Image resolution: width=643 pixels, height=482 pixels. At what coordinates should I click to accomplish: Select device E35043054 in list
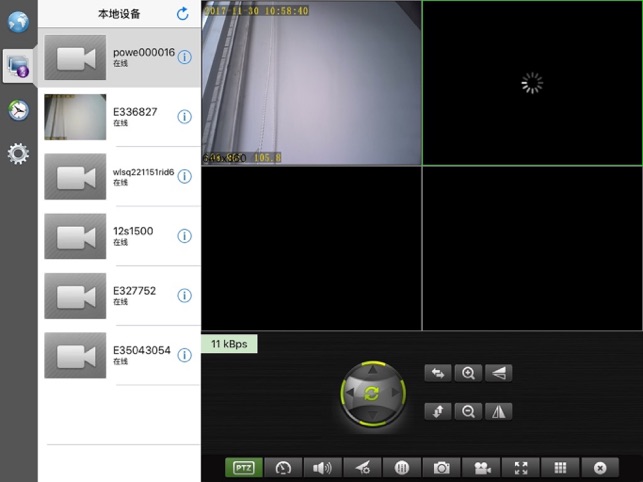pyautogui.click(x=119, y=355)
